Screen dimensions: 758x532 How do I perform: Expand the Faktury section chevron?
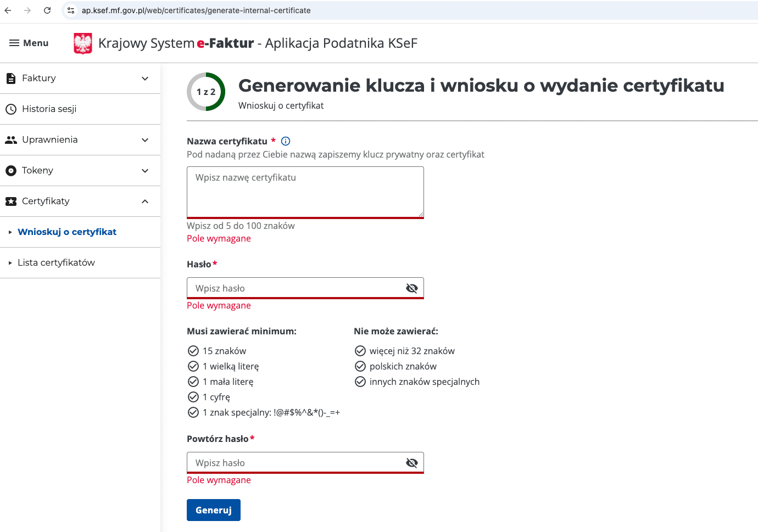(x=145, y=79)
